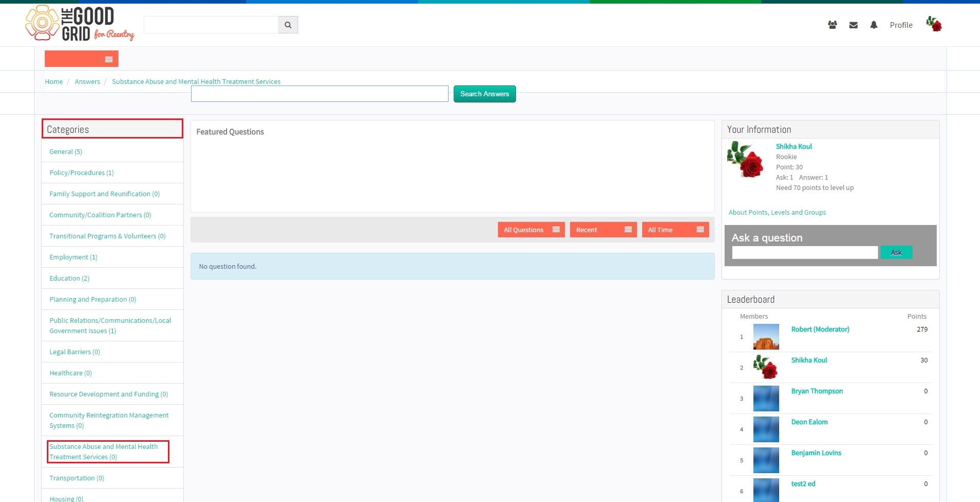The width and height of the screenshot is (980, 502).
Task: Expand the Recent sort dropdown
Action: point(603,230)
